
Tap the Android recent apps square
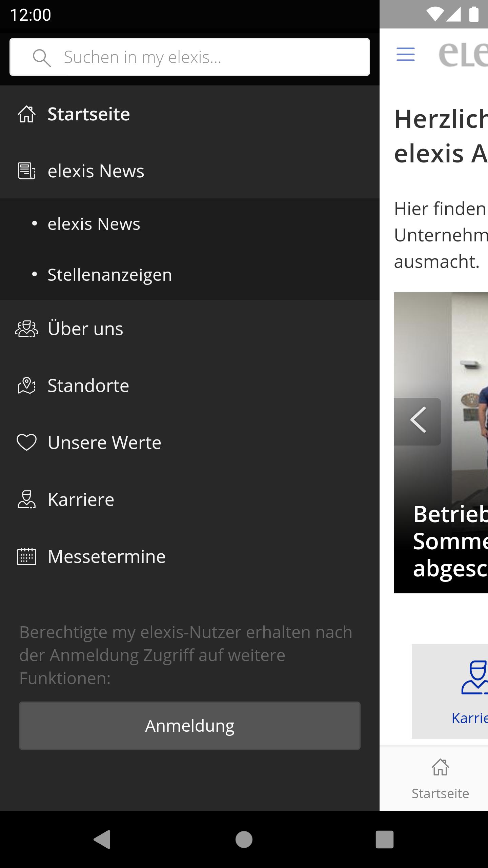385,840
